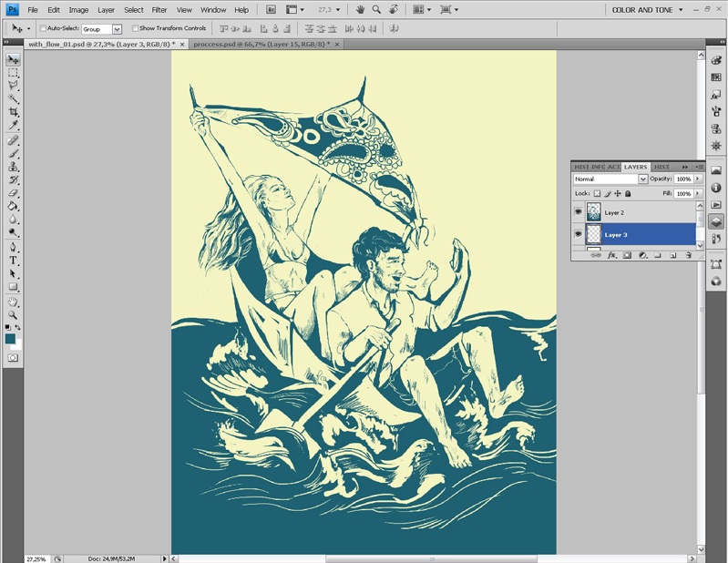Image resolution: width=728 pixels, height=563 pixels.
Task: Check Show Transform Controls
Action: 135,28
